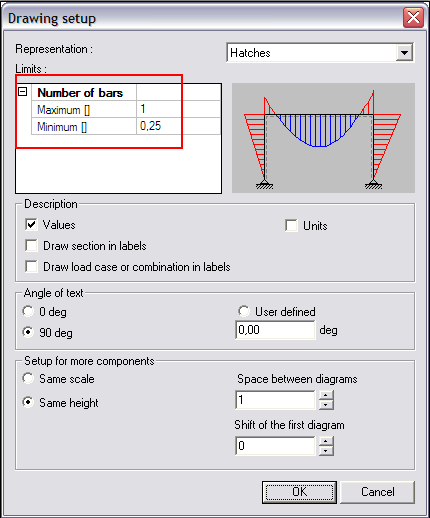Enable the Units checkbox

point(291,225)
